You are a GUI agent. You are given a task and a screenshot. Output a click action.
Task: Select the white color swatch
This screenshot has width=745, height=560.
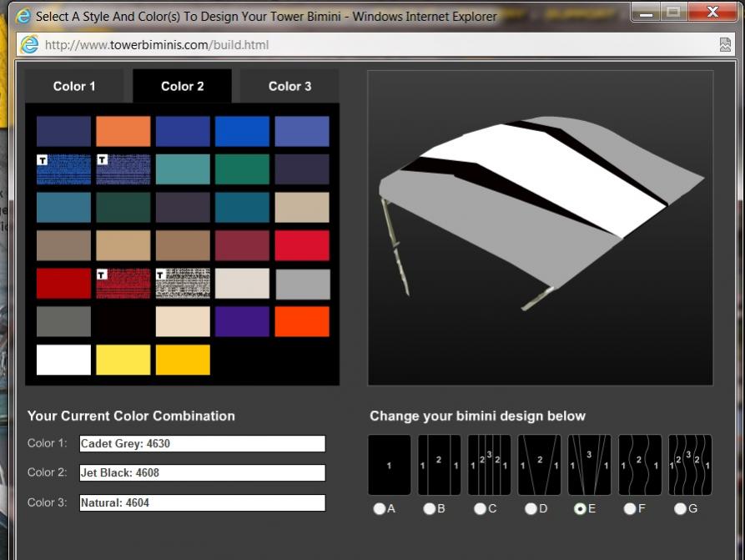[63, 360]
